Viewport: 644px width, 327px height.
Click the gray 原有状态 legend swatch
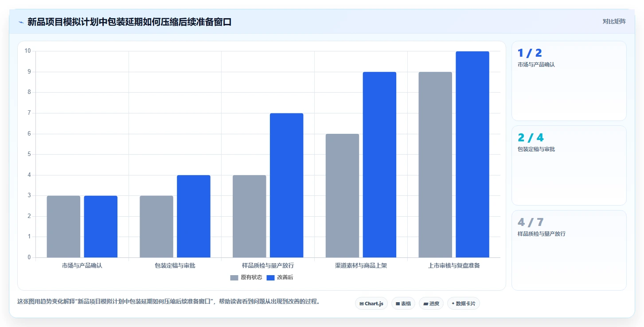[x=234, y=278]
